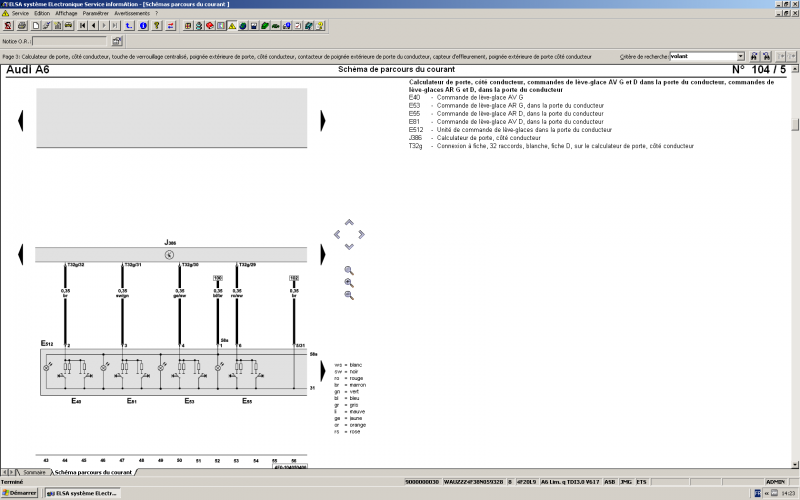Click the printer icon in the toolbar
800x500 pixels.
pyautogui.click(x=21, y=26)
